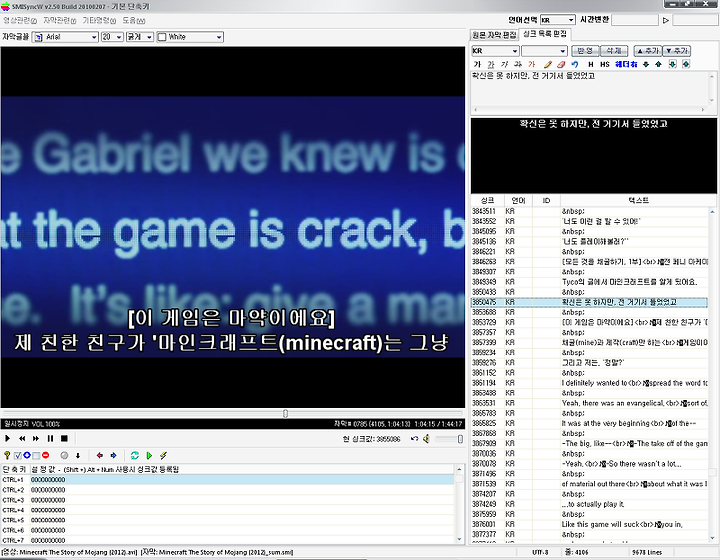Click the boxed teal down arrow icon
Viewport: 720px width, 560px height.
point(673,64)
